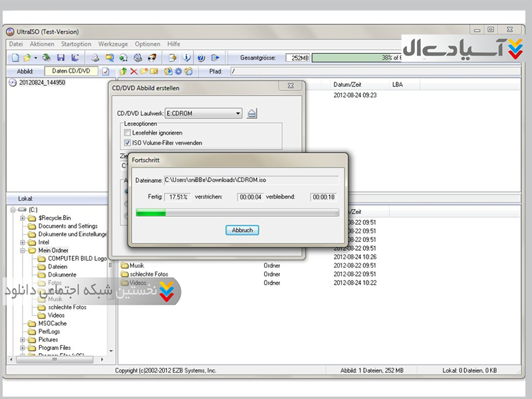Image resolution: width=532 pixels, height=399 pixels.
Task: Click the blue gear icon in image toolbar
Action: click(x=178, y=71)
